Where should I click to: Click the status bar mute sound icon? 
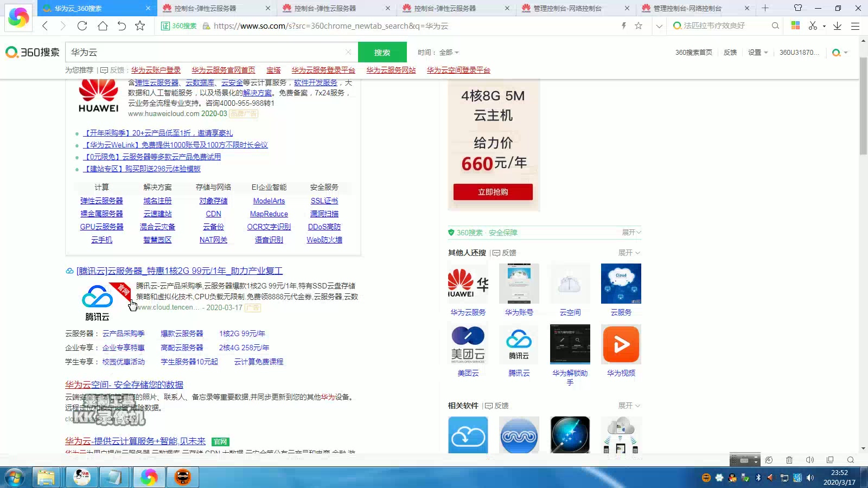point(810,460)
